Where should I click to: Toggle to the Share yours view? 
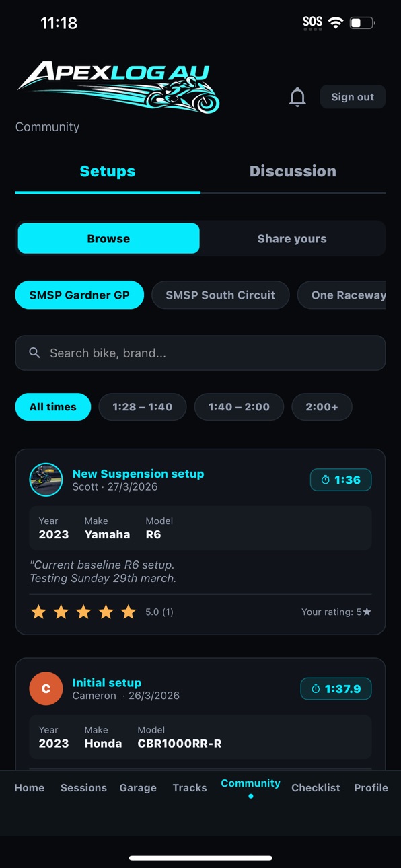[x=292, y=238]
